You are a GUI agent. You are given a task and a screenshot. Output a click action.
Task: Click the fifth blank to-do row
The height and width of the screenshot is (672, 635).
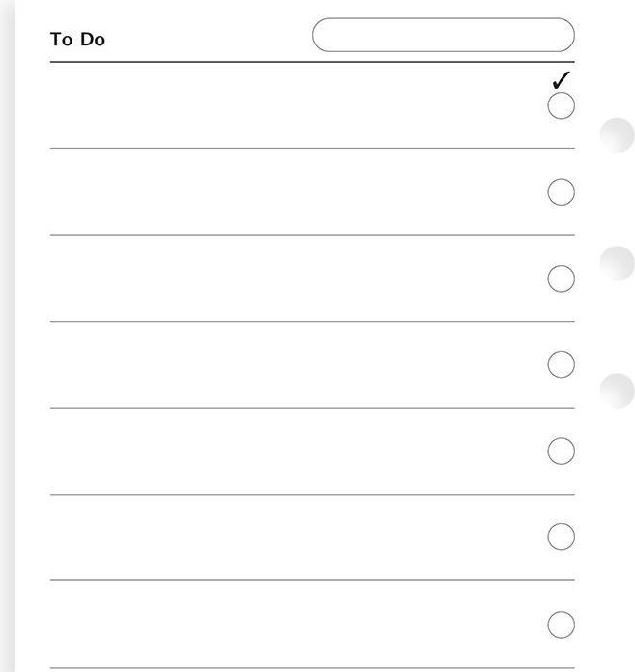[312, 452]
